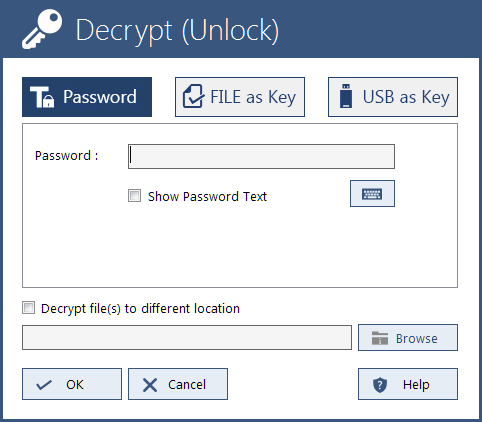Click the X icon on Cancel
Viewport: 482px width, 422px height.
pos(150,385)
